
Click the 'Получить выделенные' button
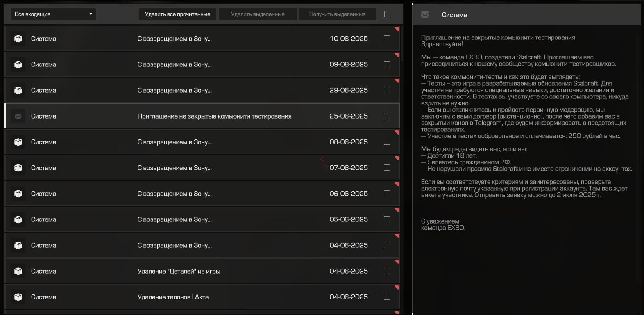pyautogui.click(x=337, y=14)
